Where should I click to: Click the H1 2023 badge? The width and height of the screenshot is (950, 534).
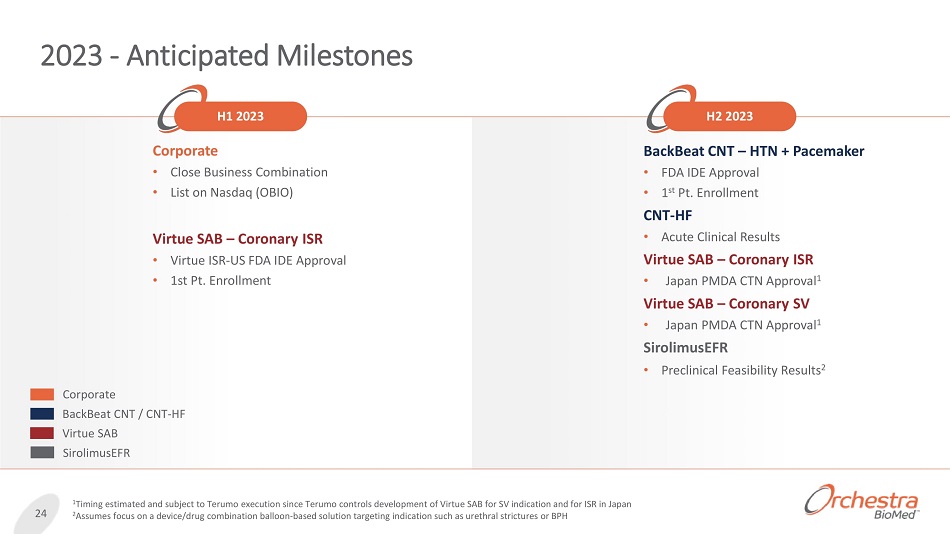click(240, 117)
